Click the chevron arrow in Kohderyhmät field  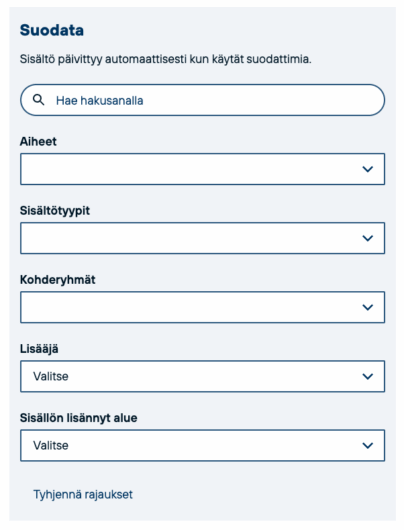(367, 307)
